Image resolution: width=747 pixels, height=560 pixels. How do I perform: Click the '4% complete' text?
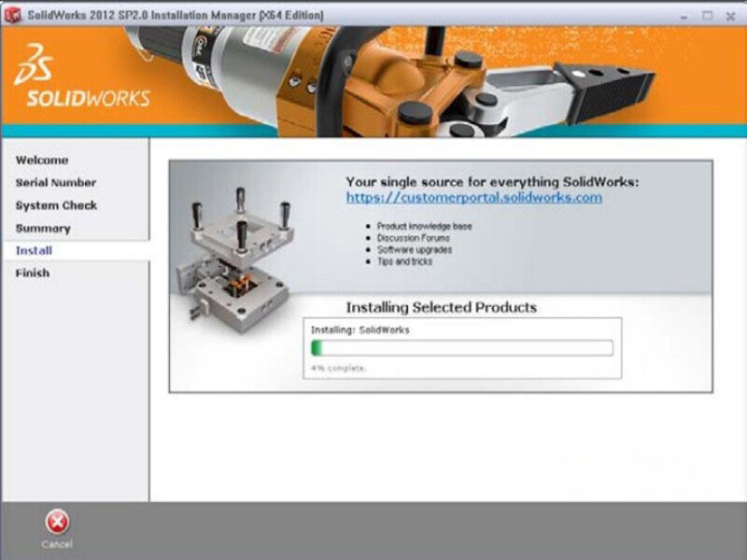click(x=338, y=368)
